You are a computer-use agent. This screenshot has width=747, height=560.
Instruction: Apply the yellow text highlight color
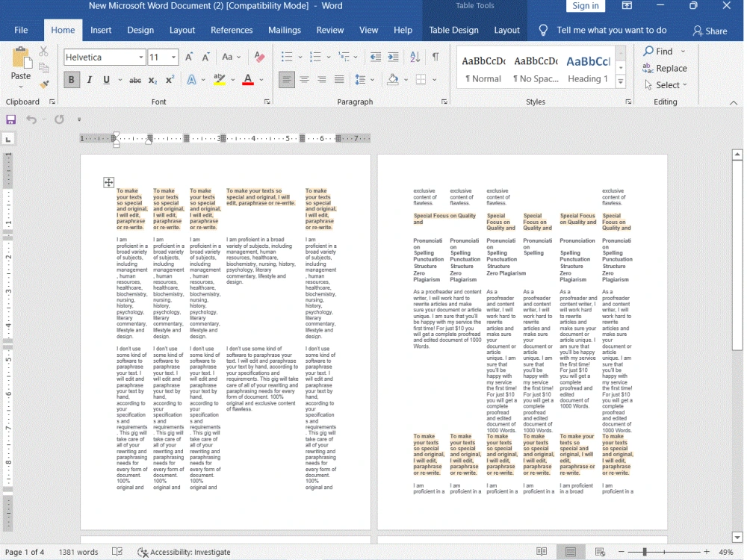point(219,80)
